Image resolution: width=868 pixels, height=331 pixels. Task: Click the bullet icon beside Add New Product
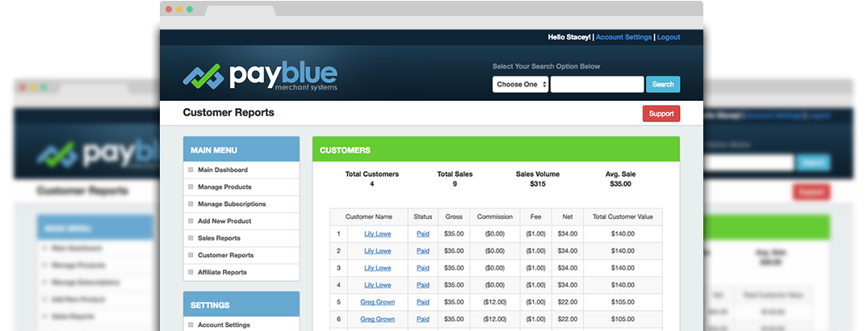point(191,221)
